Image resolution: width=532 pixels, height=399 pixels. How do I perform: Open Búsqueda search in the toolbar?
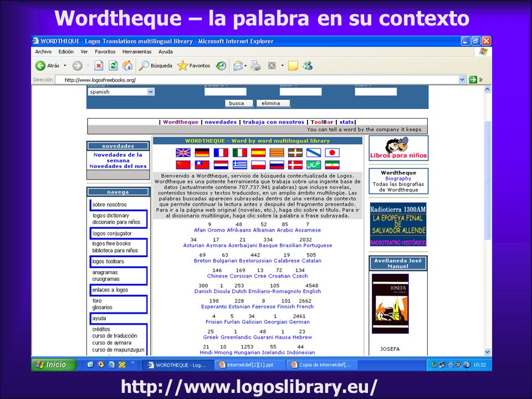point(156,65)
